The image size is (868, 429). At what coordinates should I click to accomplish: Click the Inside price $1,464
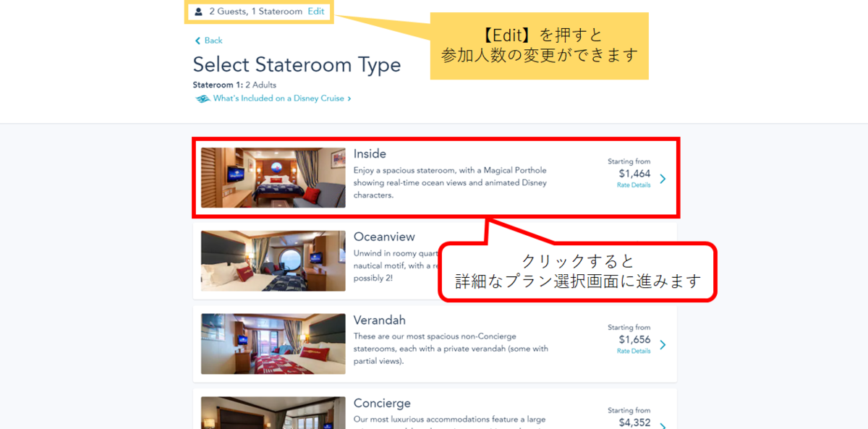(x=634, y=174)
